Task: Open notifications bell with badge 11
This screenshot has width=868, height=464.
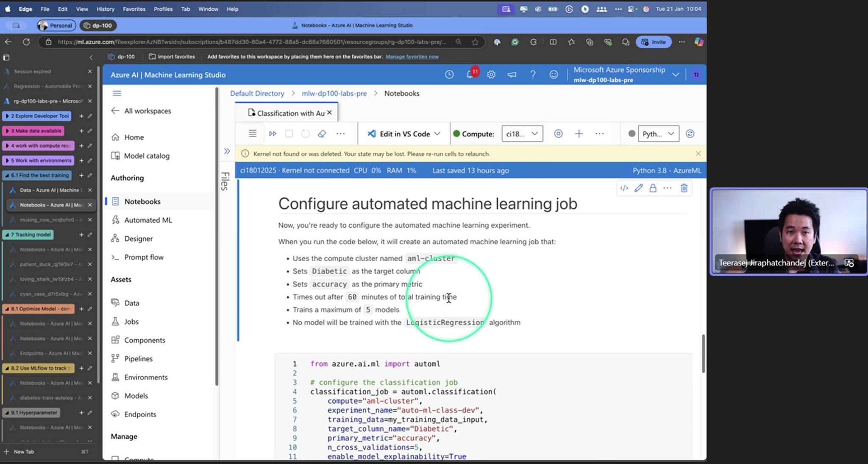Action: 470,74
